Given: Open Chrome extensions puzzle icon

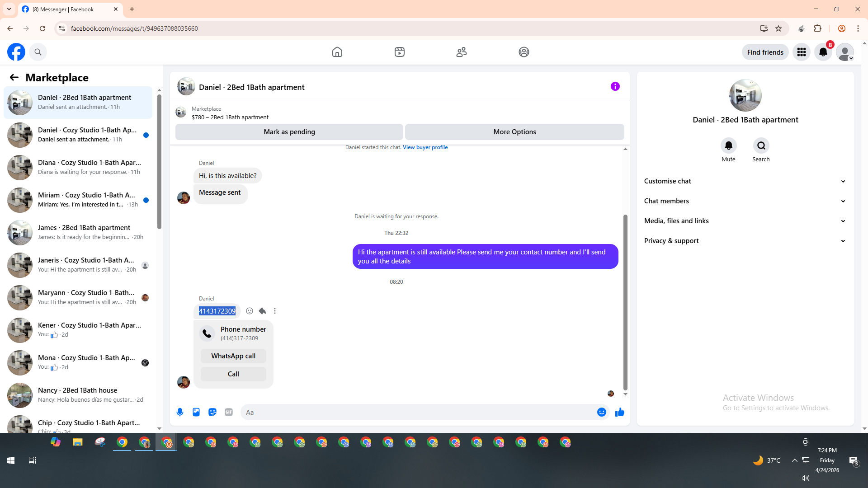Looking at the screenshot, I should 818,28.
